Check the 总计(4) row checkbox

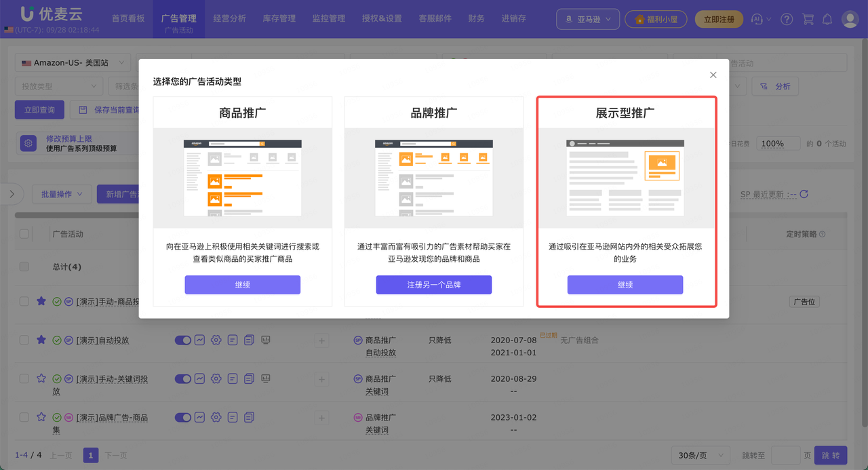(24, 267)
